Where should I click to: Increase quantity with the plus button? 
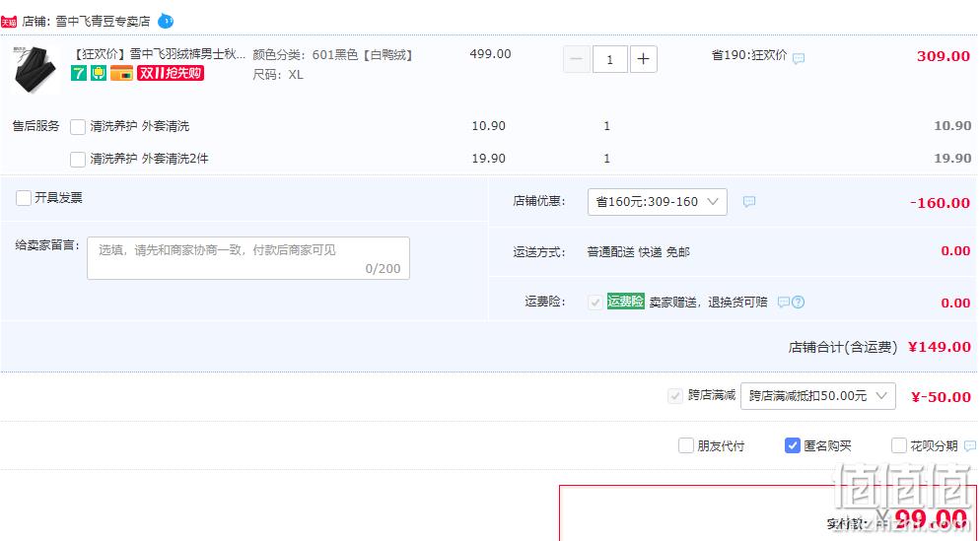[643, 59]
